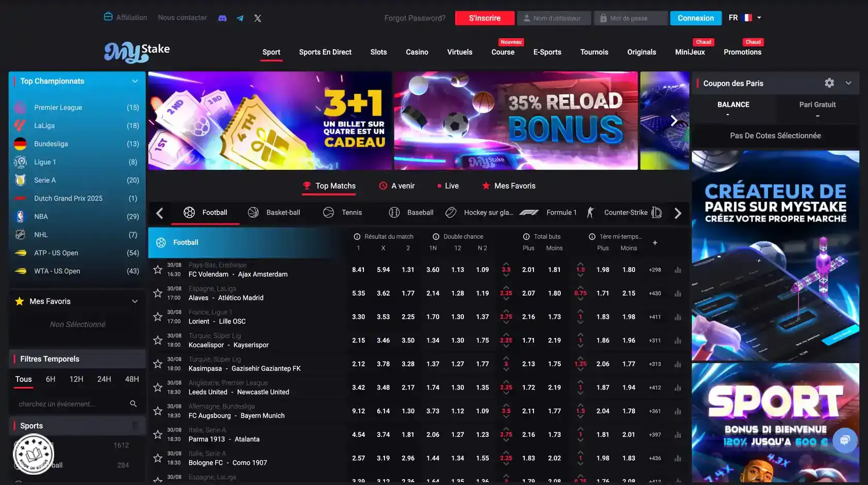Increase total goals line for FC Volendam match
This screenshot has width=868, height=485.
[506, 263]
